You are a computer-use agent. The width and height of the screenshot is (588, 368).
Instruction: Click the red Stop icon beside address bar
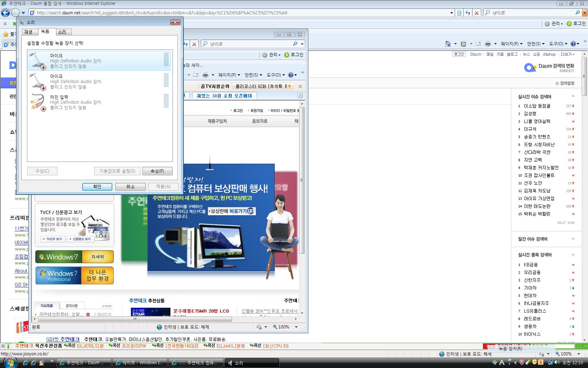[x=476, y=13]
